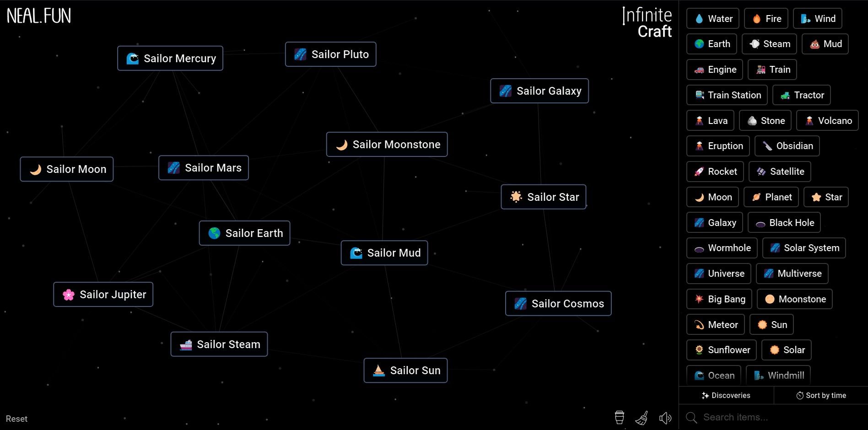Viewport: 868px width, 430px height.
Task: Select the Wind element in sidebar
Action: click(x=818, y=19)
